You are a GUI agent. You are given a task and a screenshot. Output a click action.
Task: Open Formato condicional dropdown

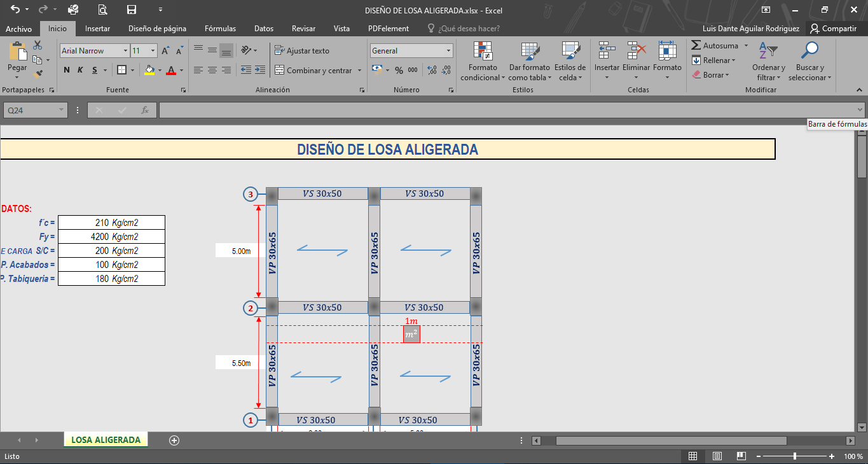tap(483, 60)
